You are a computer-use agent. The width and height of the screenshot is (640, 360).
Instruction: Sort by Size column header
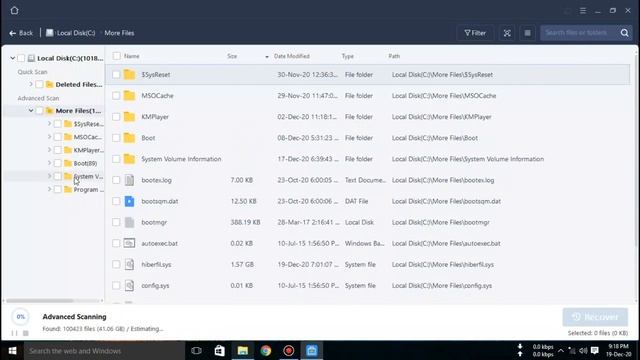click(x=232, y=56)
